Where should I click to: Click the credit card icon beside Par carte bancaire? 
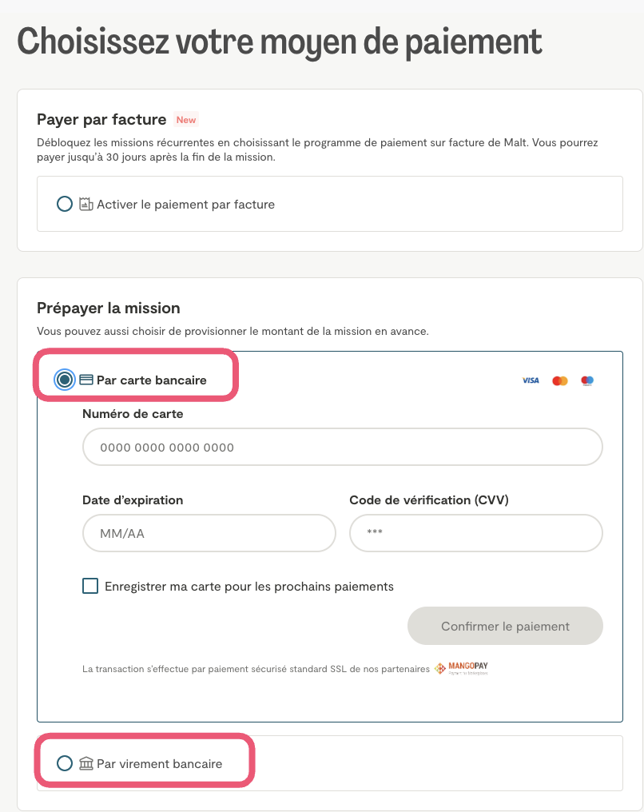[x=86, y=380]
